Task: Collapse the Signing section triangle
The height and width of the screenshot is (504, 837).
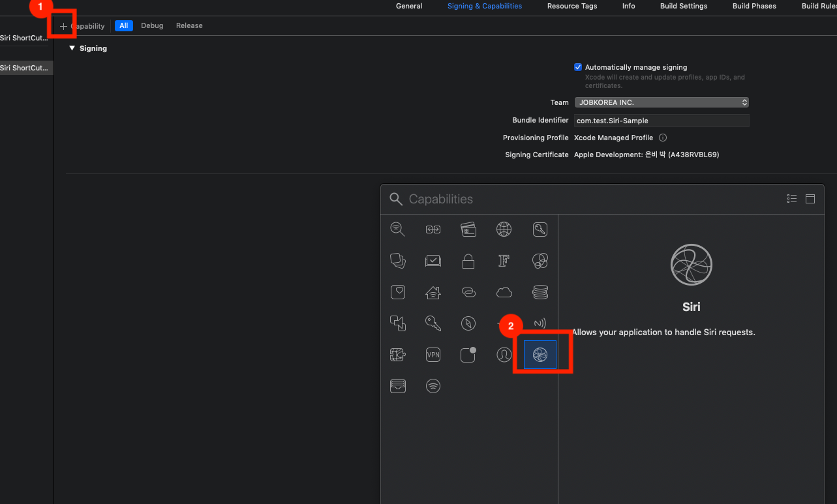Action: tap(72, 48)
